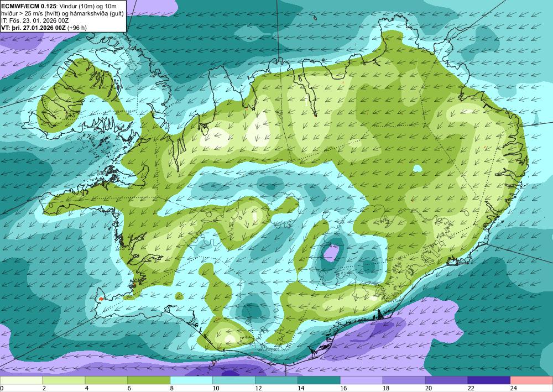Click the 16–18 m/s light lilac legend swatch
This screenshot has width=553, height=392.
[362, 380]
